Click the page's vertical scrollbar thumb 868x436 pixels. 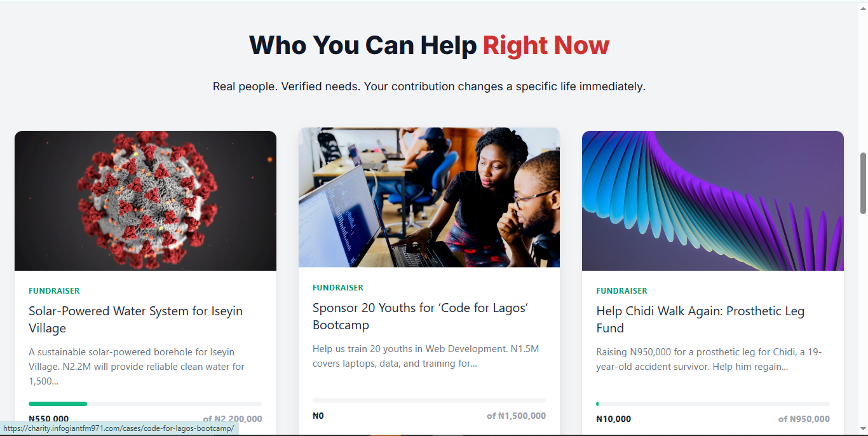863,183
